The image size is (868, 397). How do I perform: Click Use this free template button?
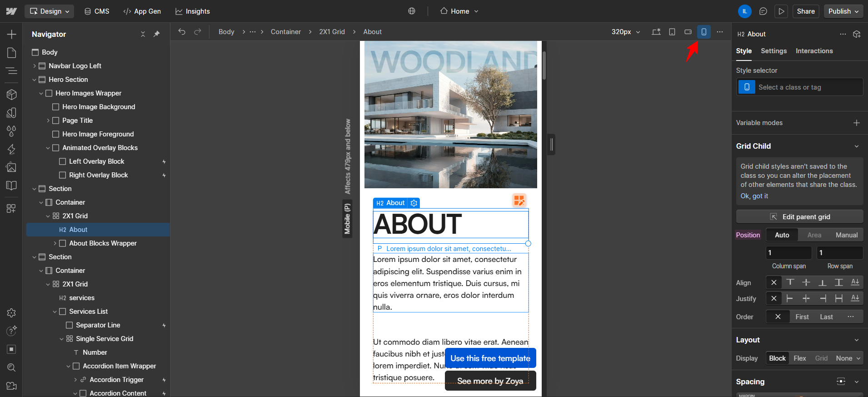[x=490, y=358]
